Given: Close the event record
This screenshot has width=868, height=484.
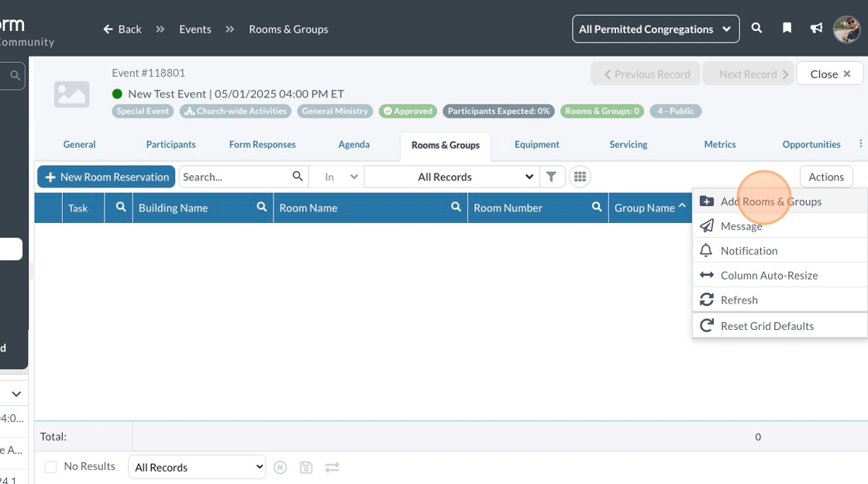Looking at the screenshot, I should 829,74.
